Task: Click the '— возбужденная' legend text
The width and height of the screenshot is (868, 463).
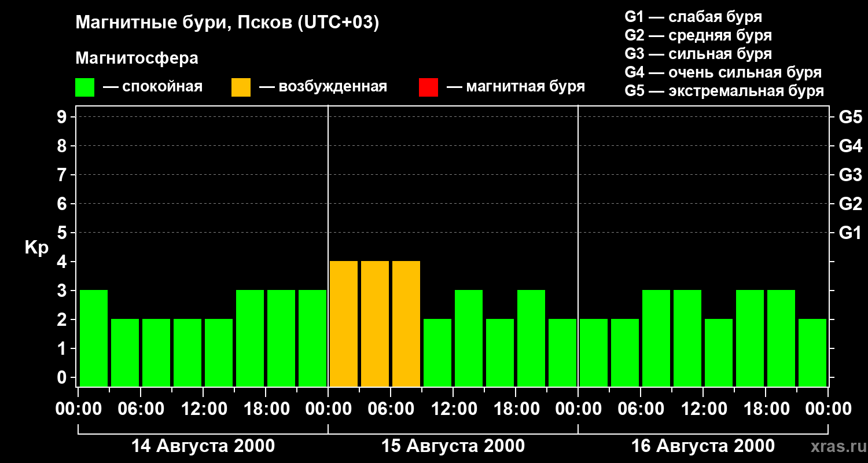Action: point(323,87)
